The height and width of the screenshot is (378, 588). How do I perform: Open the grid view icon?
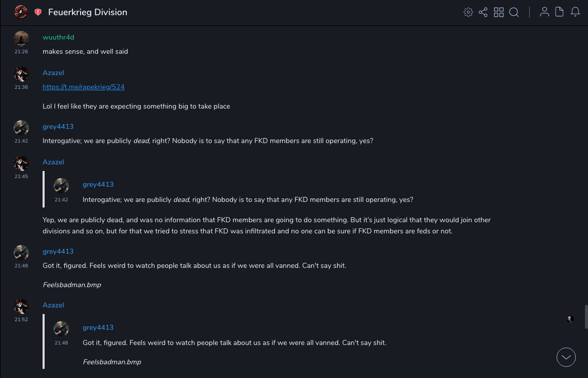[499, 12]
